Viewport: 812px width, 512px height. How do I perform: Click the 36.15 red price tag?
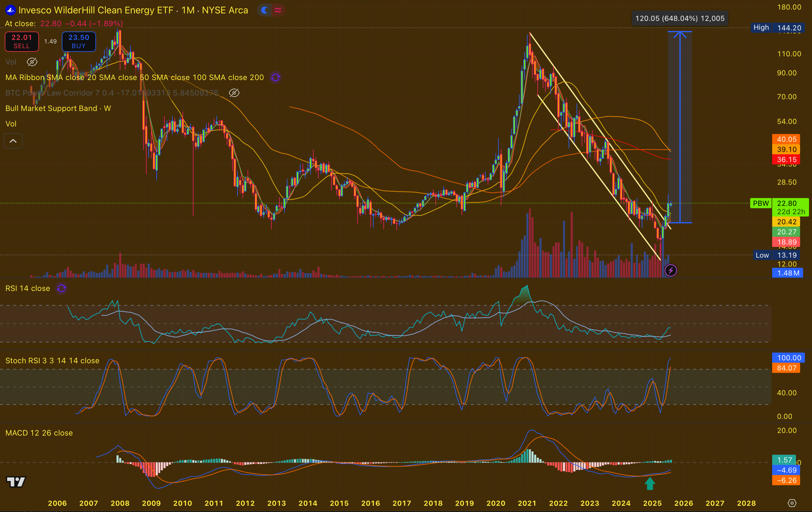pyautogui.click(x=786, y=159)
